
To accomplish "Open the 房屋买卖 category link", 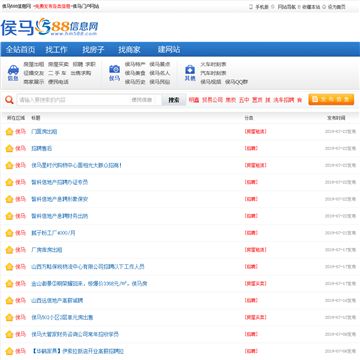I will (58, 64).
